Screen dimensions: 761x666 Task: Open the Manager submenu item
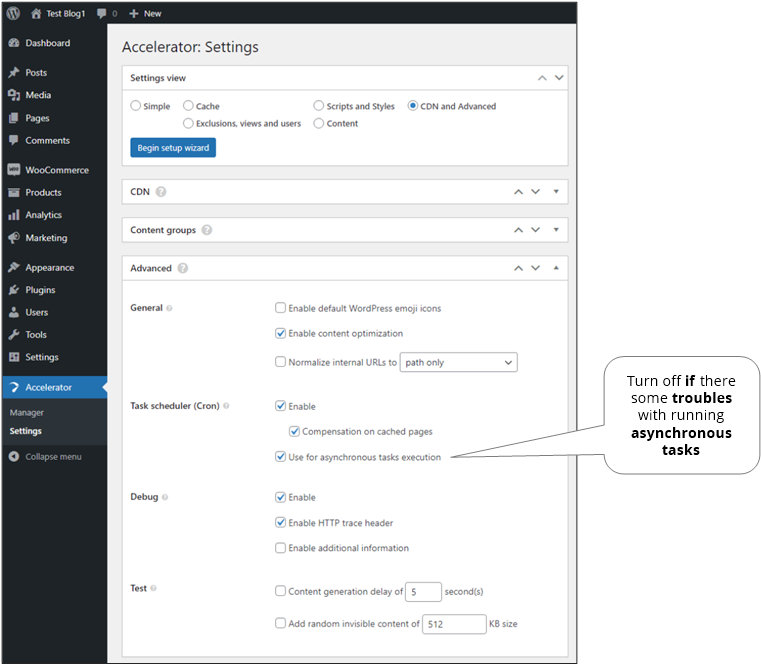[x=27, y=412]
